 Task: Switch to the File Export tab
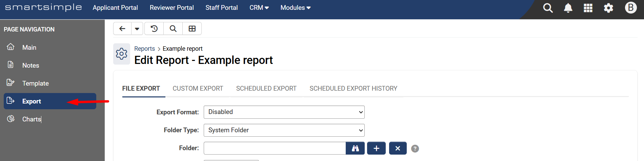tap(141, 89)
